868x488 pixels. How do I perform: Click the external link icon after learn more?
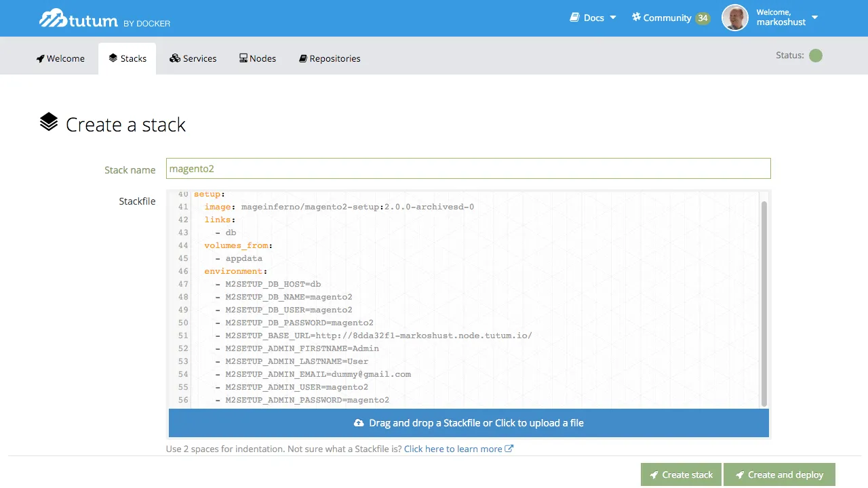pos(509,449)
